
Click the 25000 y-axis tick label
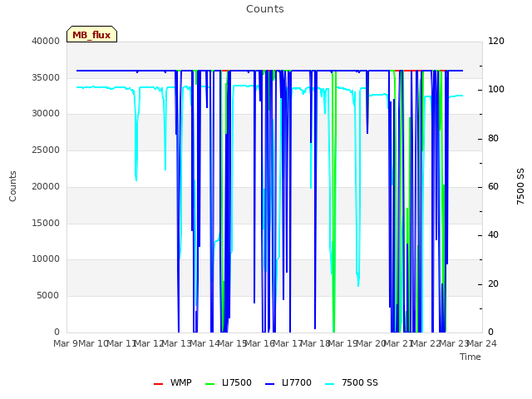[46, 150]
